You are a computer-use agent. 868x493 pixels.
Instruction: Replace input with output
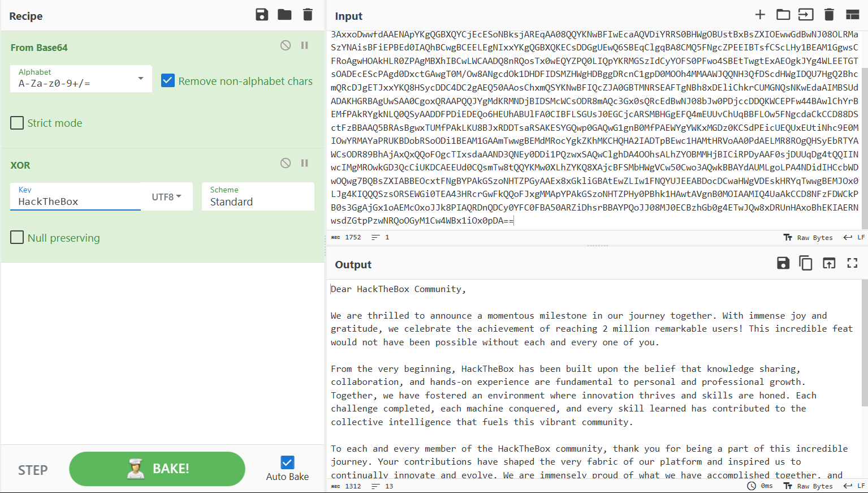(829, 263)
